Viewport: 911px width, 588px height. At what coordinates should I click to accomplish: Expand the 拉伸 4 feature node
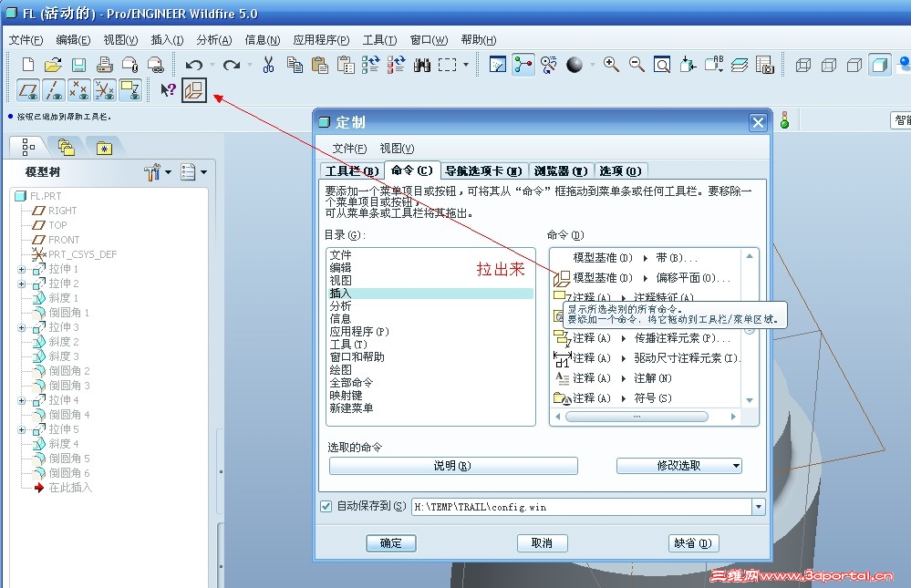pyautogui.click(x=22, y=400)
